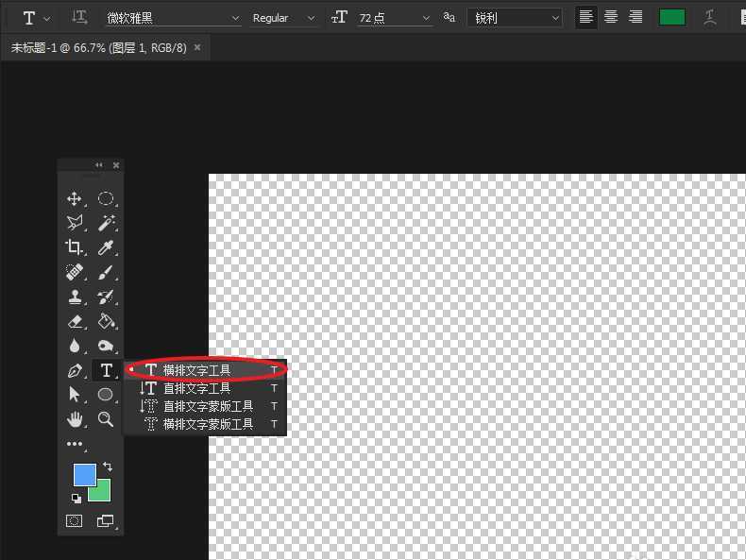This screenshot has height=560, width=746.
Task: Open the 微软雅黑 font family dropdown
Action: (x=171, y=18)
